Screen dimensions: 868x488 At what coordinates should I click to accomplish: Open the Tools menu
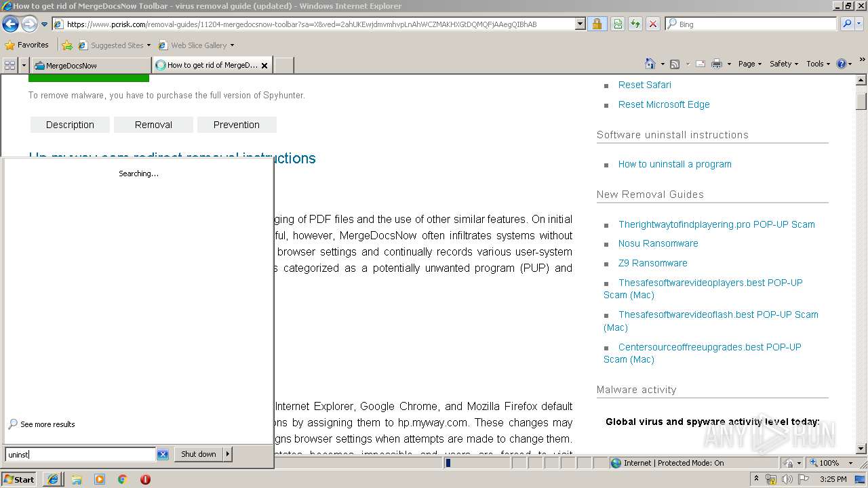click(818, 64)
